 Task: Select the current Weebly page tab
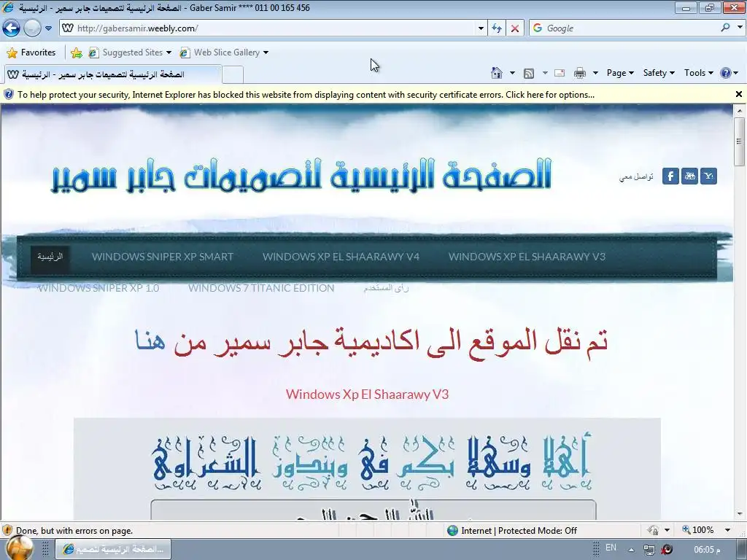[x=112, y=74]
